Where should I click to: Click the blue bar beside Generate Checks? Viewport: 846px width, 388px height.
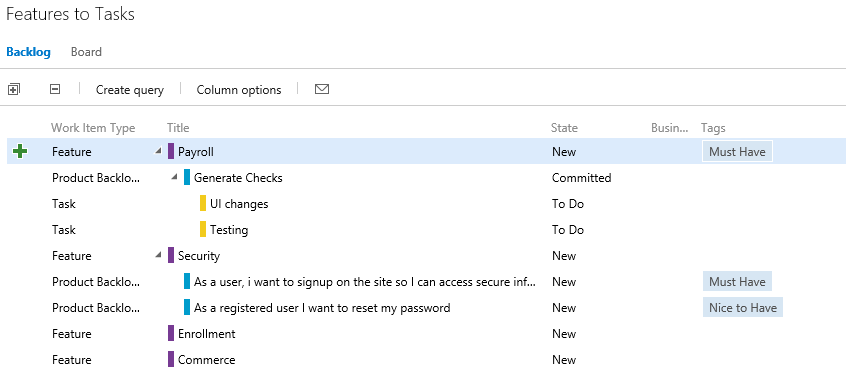tap(187, 178)
